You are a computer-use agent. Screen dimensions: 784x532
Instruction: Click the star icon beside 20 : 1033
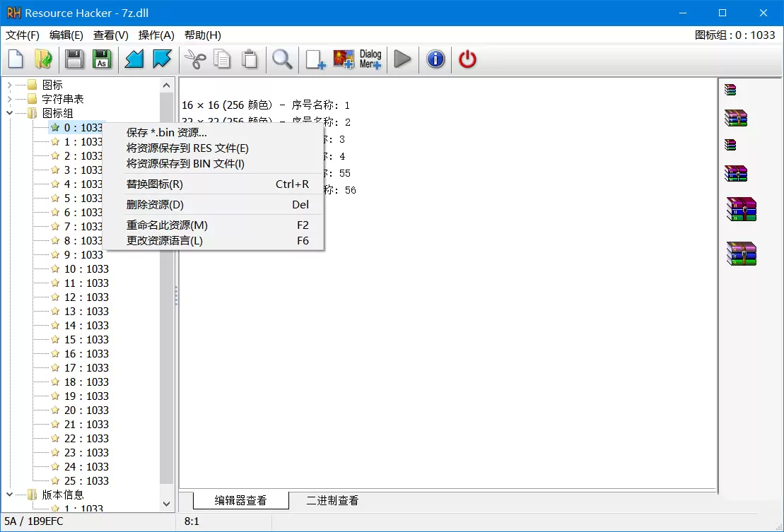tap(56, 410)
